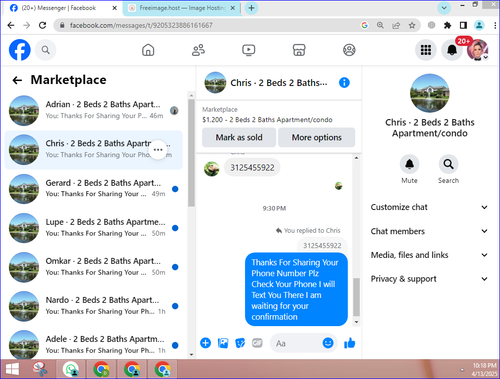Open the Adele conversation

click(94, 344)
